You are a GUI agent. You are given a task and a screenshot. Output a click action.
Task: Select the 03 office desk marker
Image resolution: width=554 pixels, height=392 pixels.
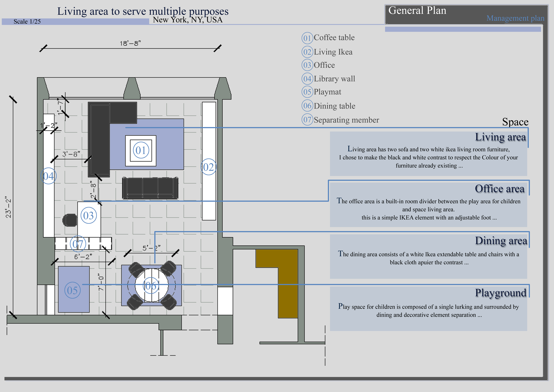89,215
